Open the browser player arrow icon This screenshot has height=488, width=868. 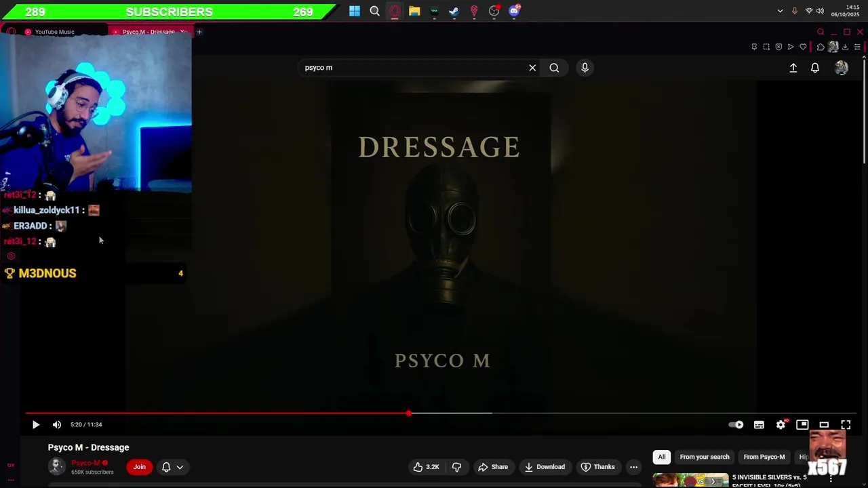pos(791,47)
